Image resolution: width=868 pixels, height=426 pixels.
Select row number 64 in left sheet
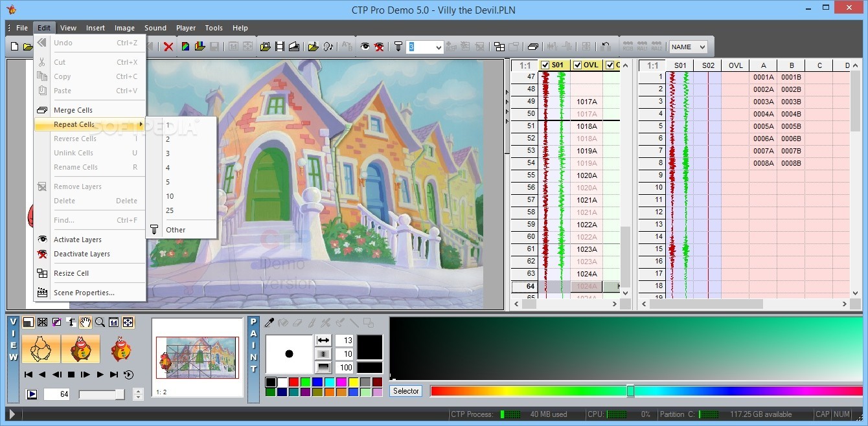tap(525, 286)
